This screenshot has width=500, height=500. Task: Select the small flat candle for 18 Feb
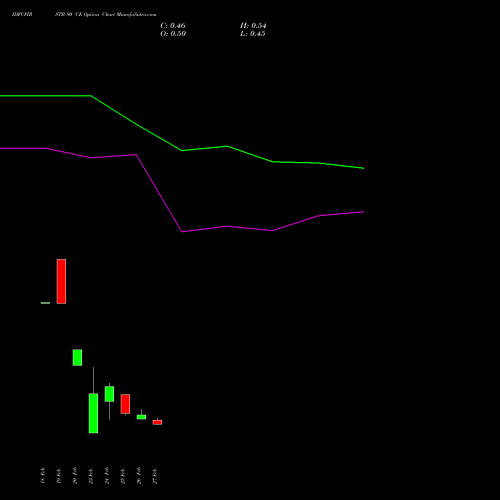pyautogui.click(x=45, y=303)
